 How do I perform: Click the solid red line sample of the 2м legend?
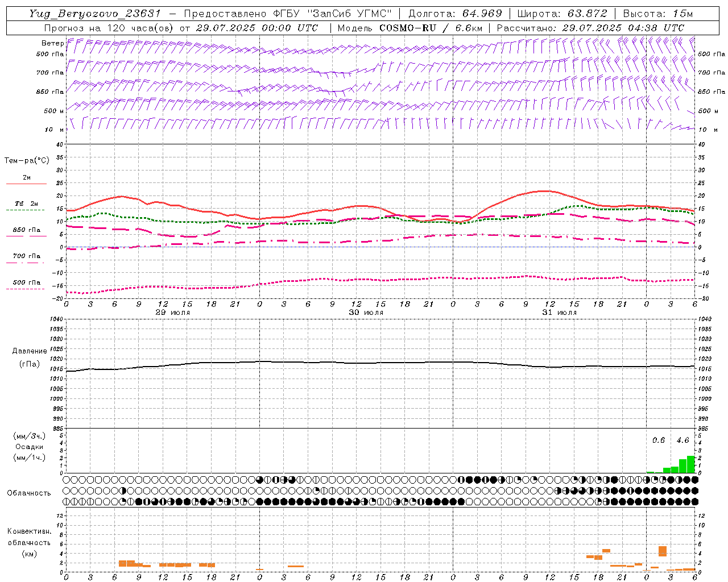26,184
